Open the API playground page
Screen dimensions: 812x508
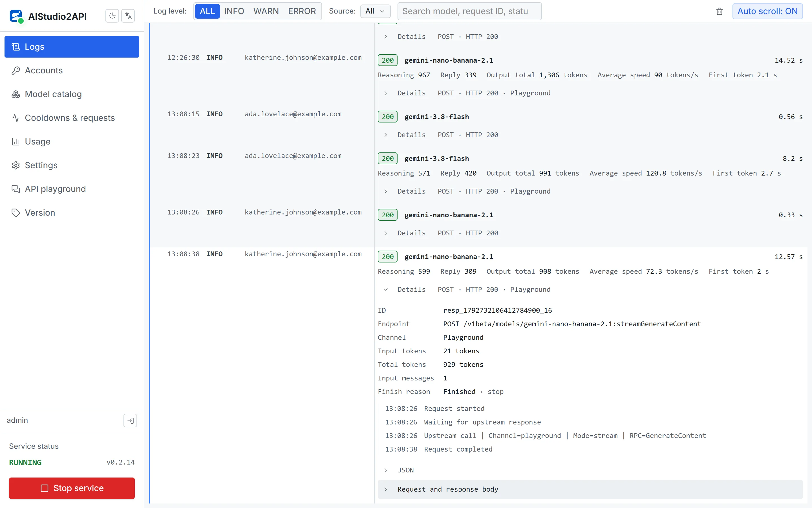(x=72, y=189)
